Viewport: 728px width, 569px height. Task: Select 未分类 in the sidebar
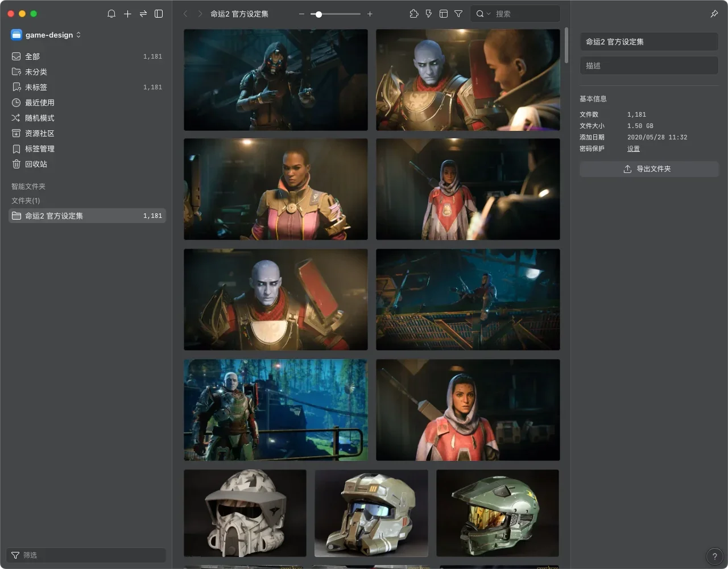[87, 72]
